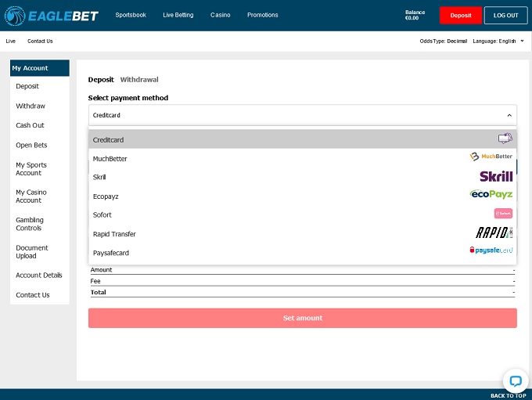The height and width of the screenshot is (400, 532).
Task: Click the MuchBetter logo icon
Action: 491,157
